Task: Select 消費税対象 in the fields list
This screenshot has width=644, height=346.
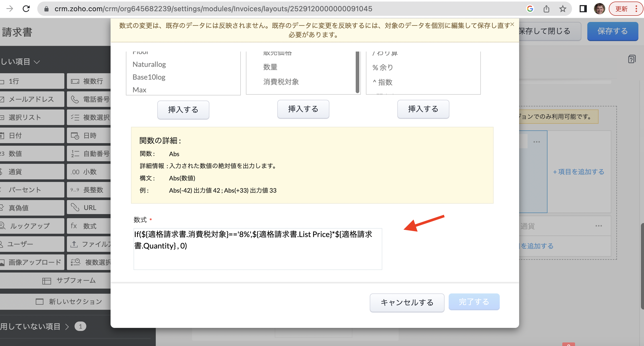Action: [281, 82]
